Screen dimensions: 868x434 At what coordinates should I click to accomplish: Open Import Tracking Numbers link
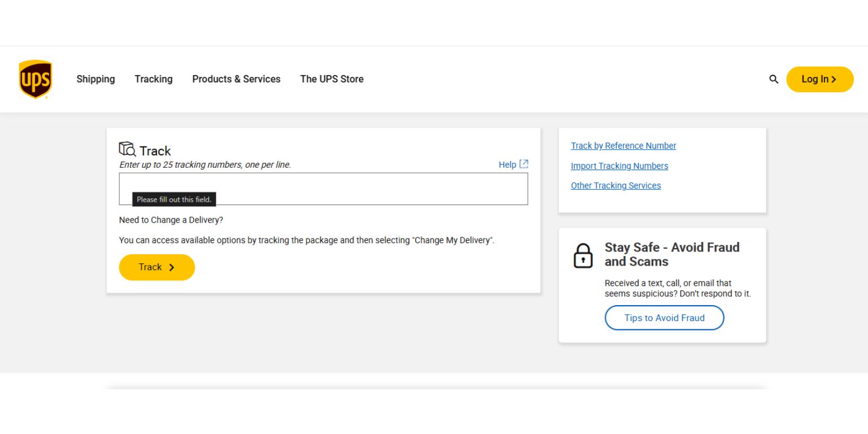[x=619, y=166]
